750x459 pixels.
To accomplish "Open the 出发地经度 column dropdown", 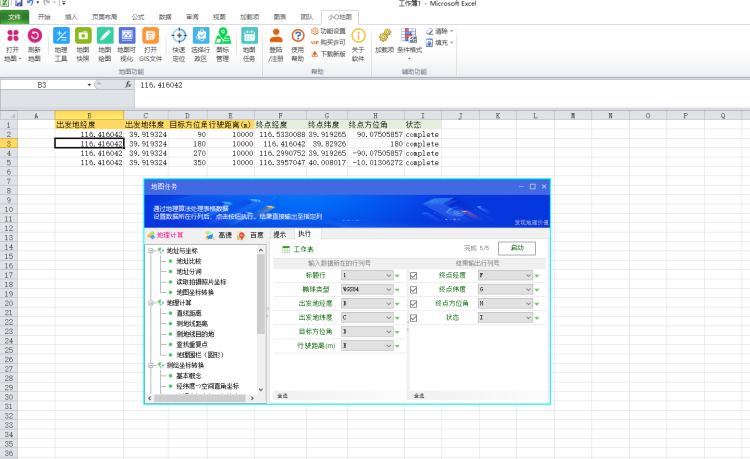I will click(388, 303).
